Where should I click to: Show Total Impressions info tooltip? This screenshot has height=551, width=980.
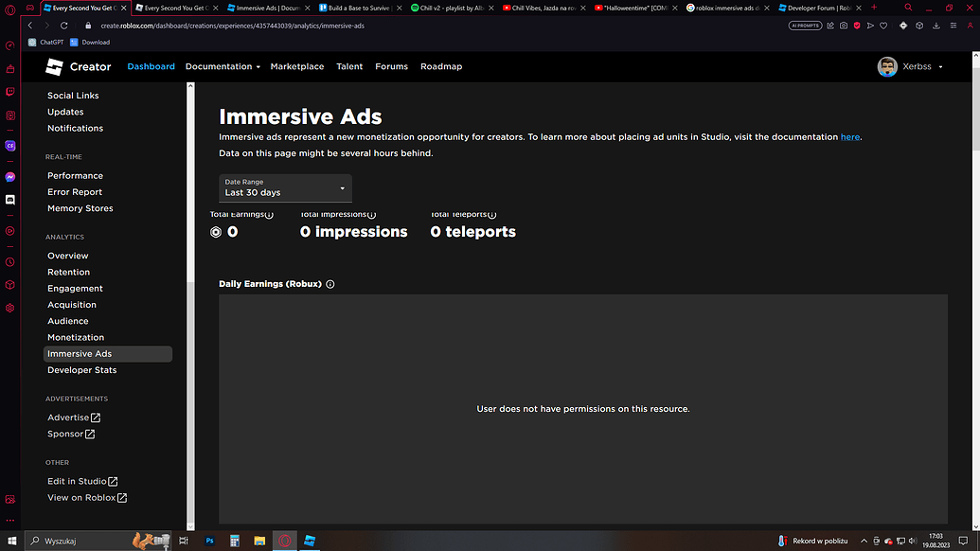click(x=371, y=215)
